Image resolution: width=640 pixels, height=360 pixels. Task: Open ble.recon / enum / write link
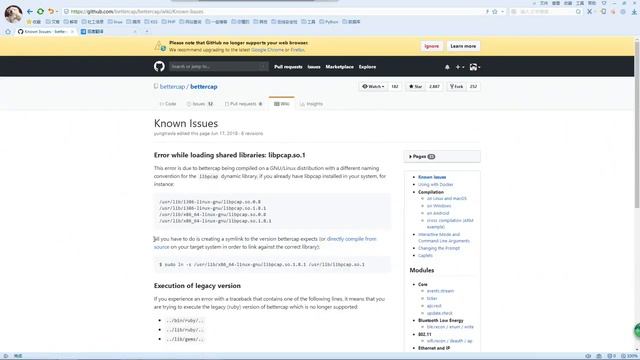[450, 327]
